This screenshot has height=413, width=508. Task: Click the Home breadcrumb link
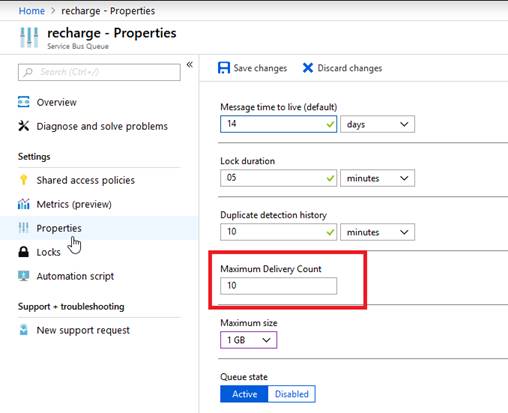(31, 11)
